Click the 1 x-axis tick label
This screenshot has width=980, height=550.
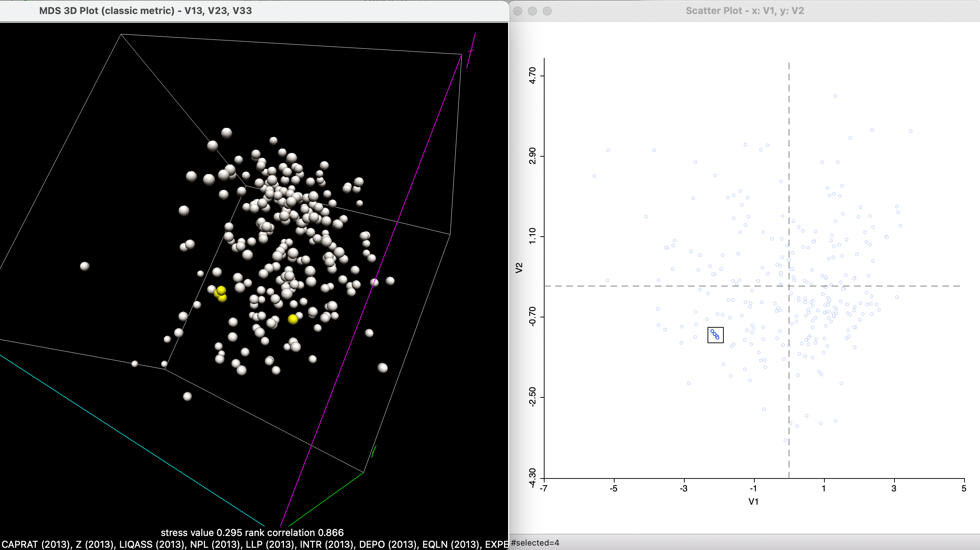(x=824, y=488)
